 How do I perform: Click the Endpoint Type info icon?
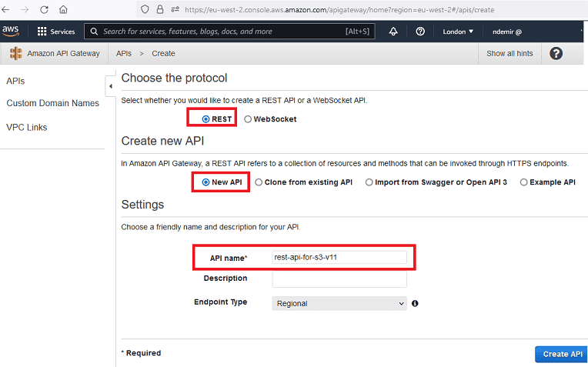coord(415,304)
